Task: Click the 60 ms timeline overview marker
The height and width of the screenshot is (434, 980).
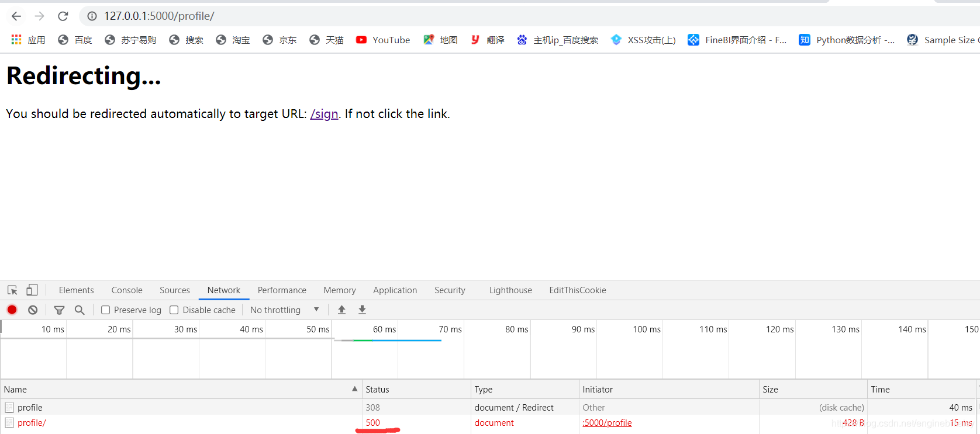Action: 384,329
